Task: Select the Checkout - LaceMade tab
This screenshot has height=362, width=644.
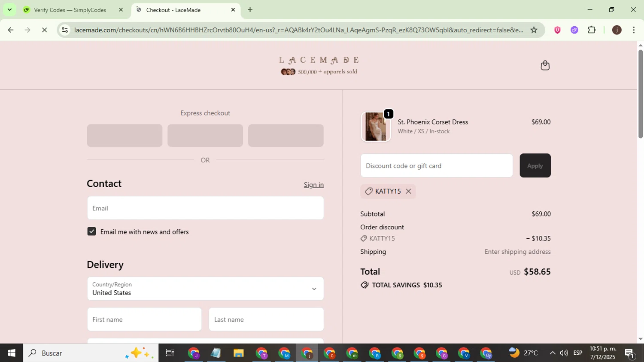Action: coord(185,10)
